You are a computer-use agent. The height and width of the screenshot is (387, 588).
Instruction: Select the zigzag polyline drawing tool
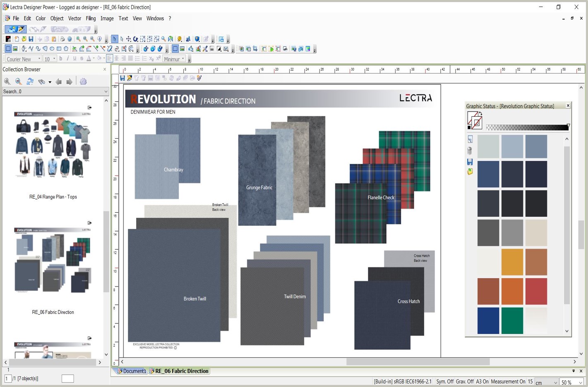[31, 49]
